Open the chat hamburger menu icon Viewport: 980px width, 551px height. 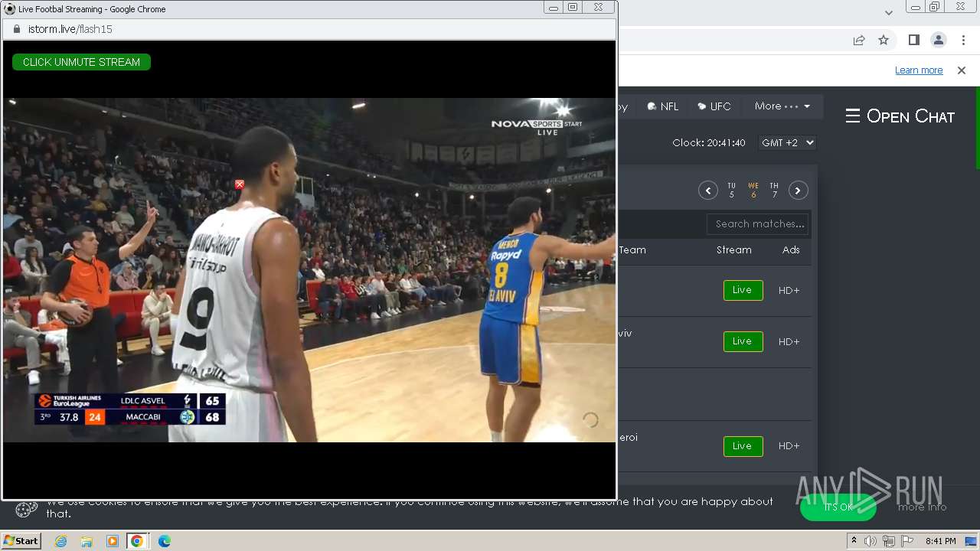852,116
